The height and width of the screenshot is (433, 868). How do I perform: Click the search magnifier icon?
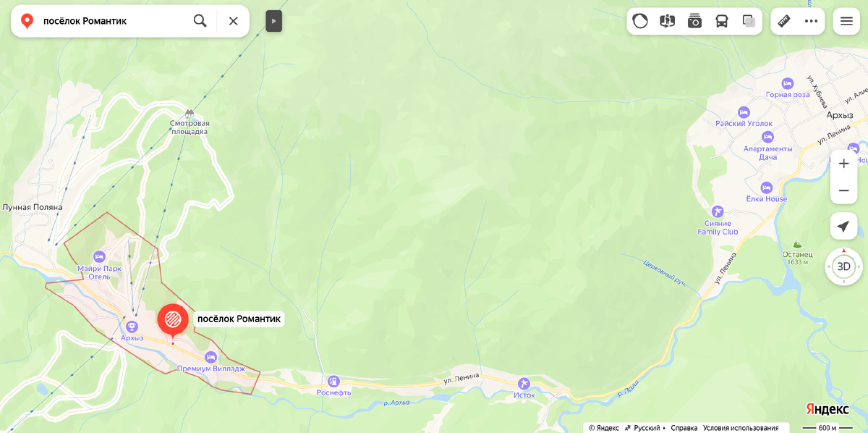200,21
